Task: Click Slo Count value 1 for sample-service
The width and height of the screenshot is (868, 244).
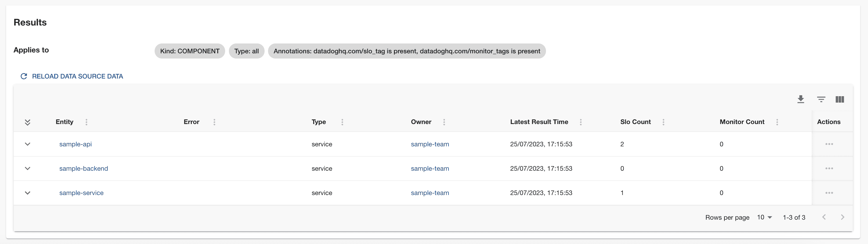Action: click(x=622, y=193)
